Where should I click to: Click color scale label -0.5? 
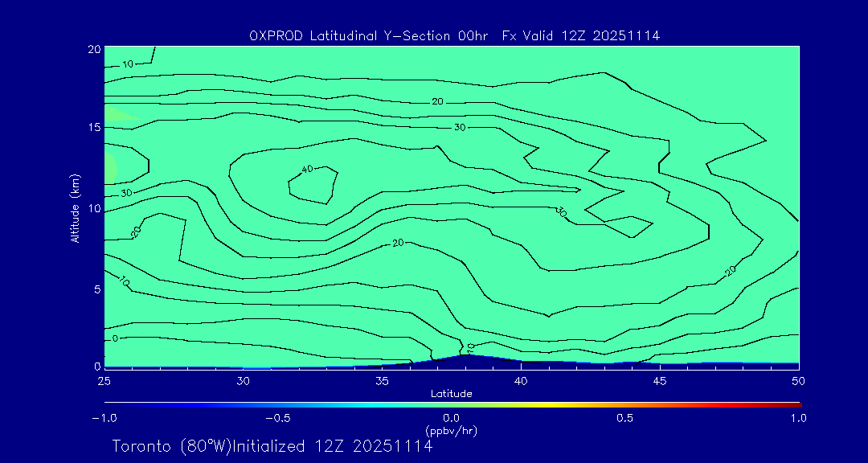tap(278, 418)
